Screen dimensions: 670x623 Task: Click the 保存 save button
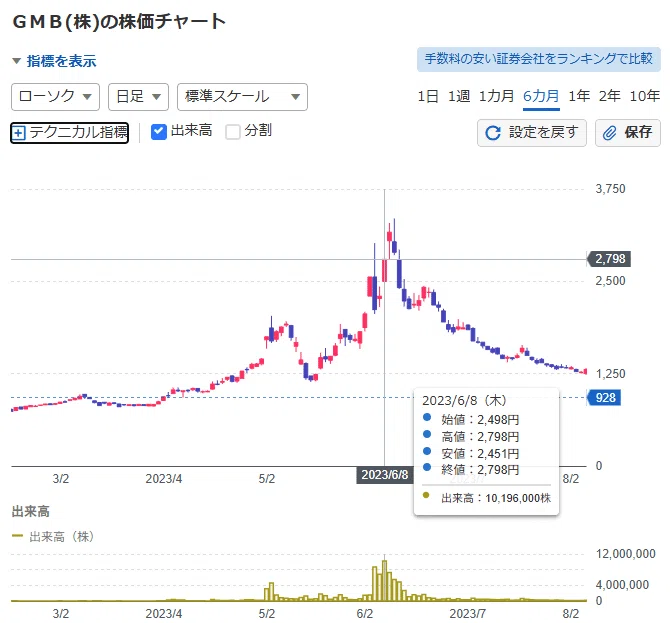click(628, 133)
